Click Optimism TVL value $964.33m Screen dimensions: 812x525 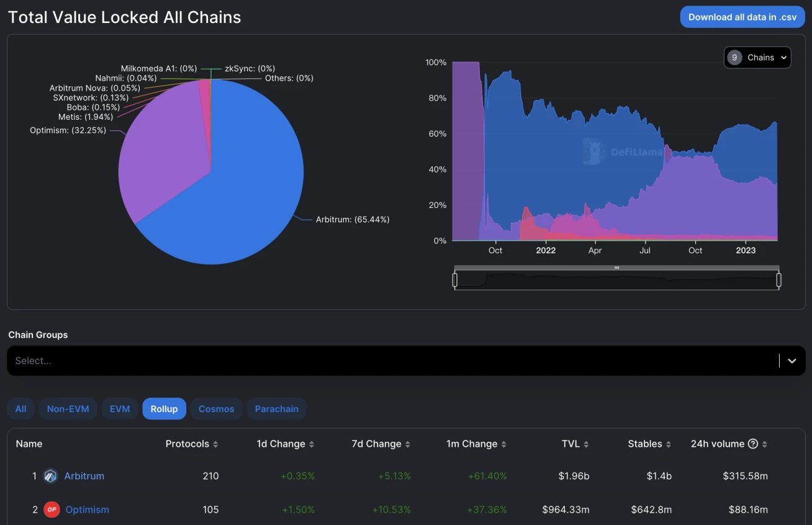tap(566, 509)
